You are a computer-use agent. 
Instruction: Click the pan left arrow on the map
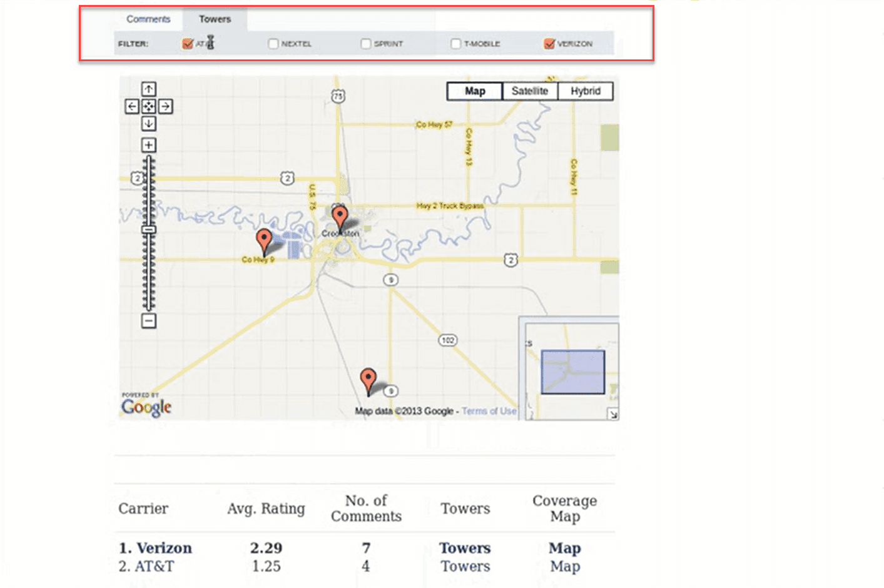pos(131,106)
